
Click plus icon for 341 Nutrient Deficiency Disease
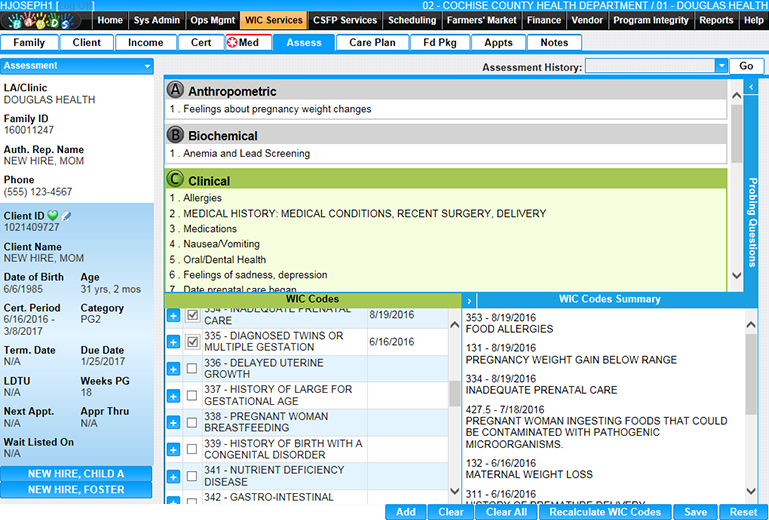[173, 477]
